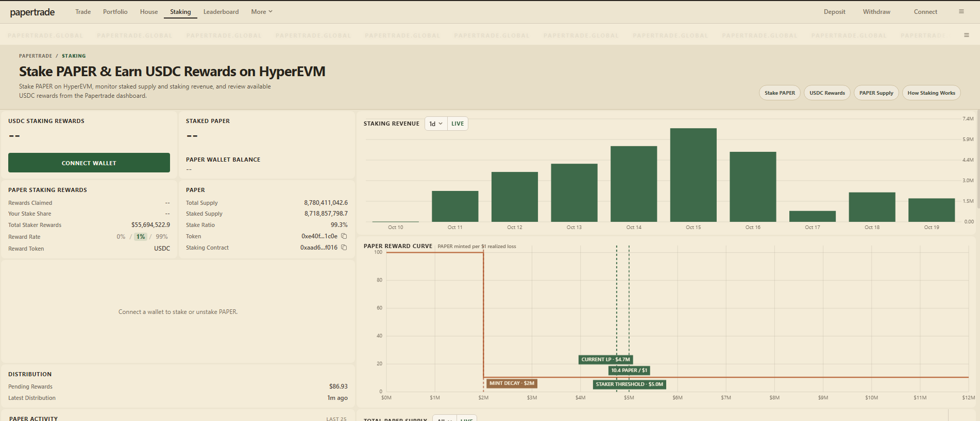The width and height of the screenshot is (980, 421).
Task: Click the Deposit link
Action: (x=835, y=12)
